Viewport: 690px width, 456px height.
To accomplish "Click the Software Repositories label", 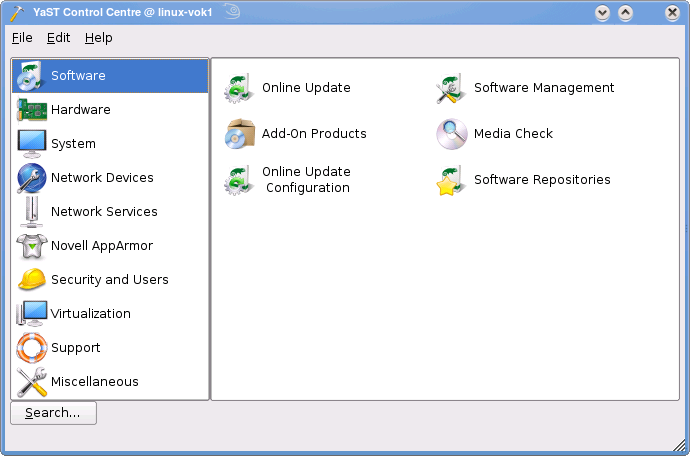I will 542,180.
